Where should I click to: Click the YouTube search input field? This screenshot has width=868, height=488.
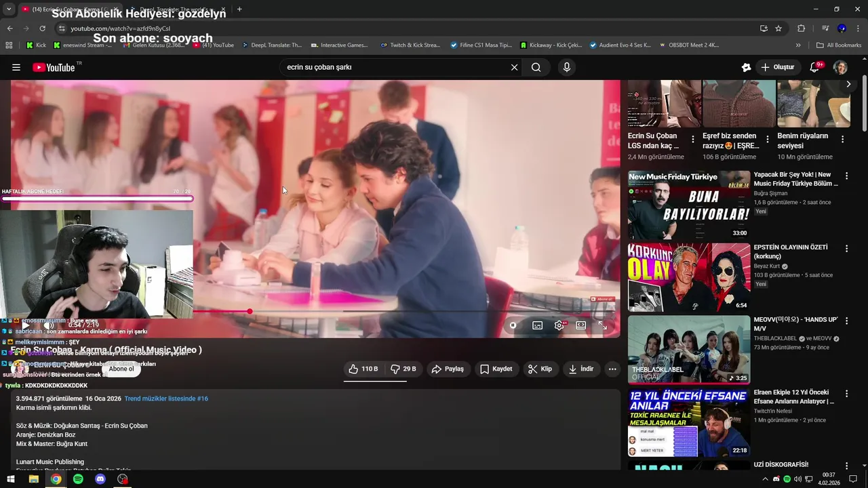coord(393,67)
